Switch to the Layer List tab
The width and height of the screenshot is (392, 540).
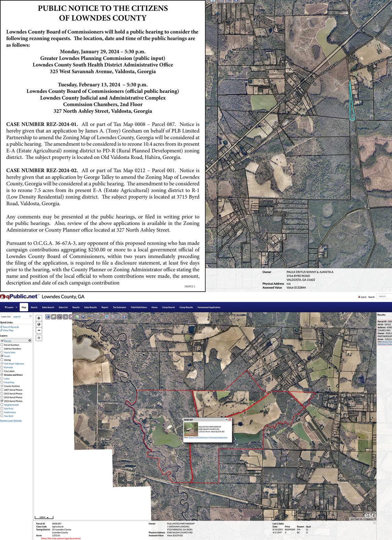pyautogui.click(x=6, y=316)
